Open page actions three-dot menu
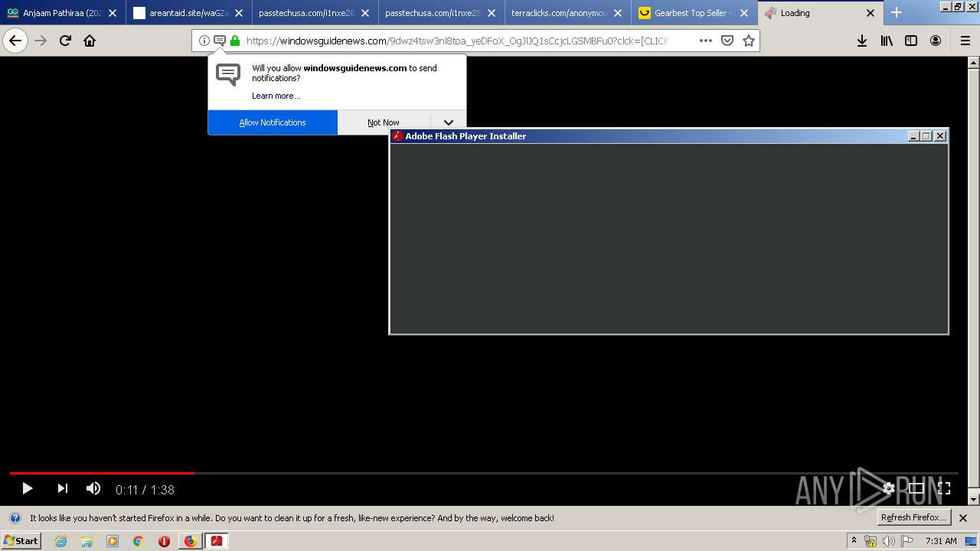Screen dimensions: 980x551 click(706, 41)
